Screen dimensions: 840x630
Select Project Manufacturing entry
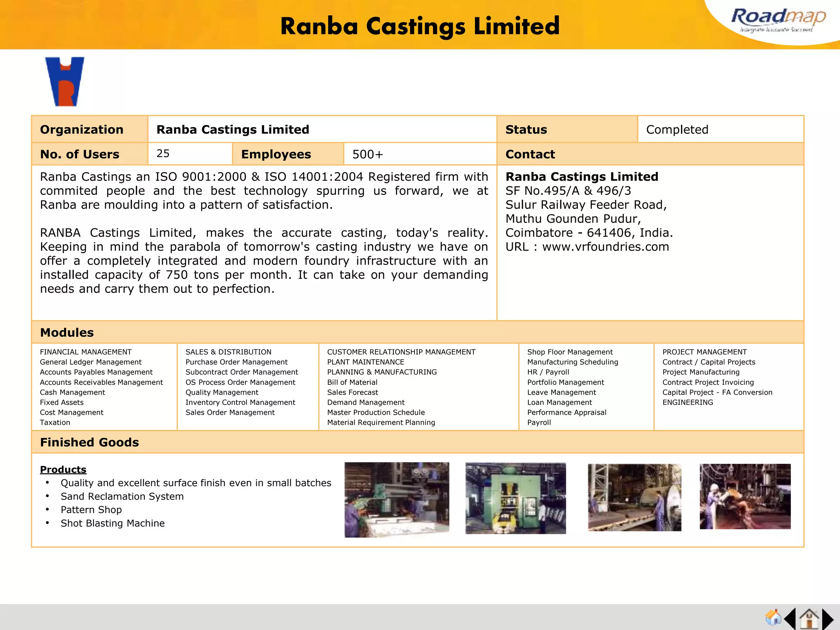tap(701, 372)
